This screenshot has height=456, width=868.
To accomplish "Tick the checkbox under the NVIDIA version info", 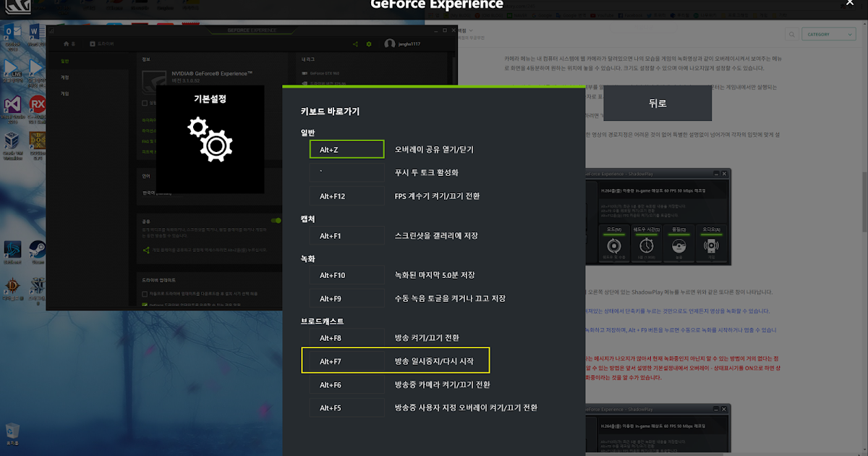I will click(145, 103).
